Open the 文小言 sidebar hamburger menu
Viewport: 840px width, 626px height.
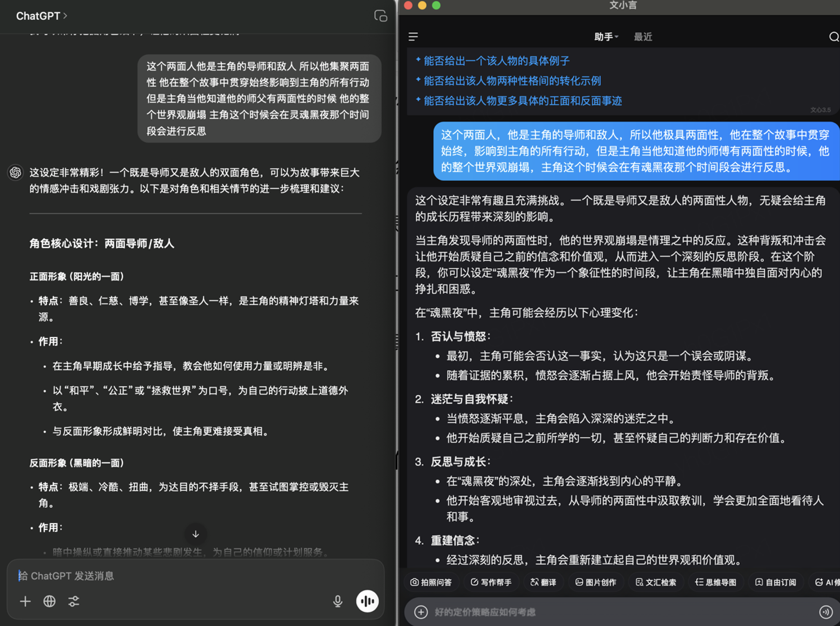tap(413, 37)
